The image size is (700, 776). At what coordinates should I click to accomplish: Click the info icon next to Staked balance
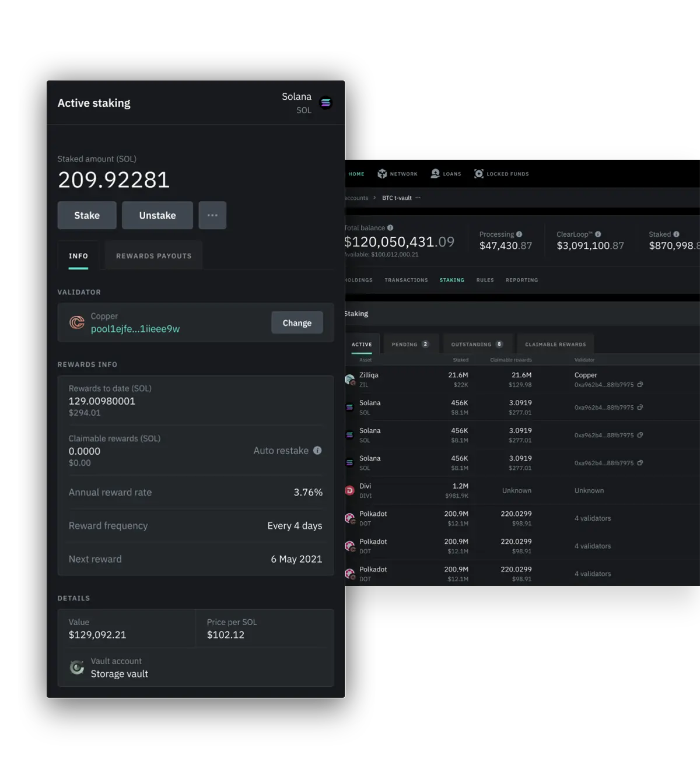click(x=676, y=234)
